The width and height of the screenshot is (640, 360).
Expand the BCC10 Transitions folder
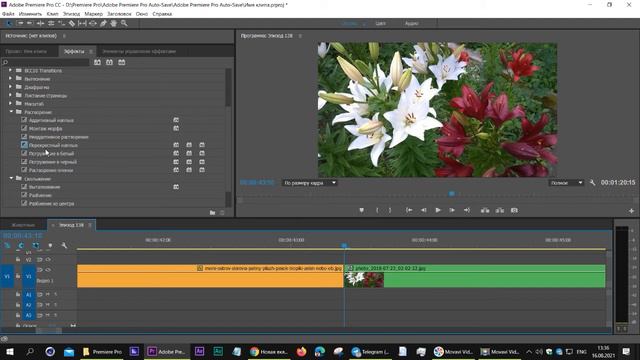pyautogui.click(x=11, y=70)
